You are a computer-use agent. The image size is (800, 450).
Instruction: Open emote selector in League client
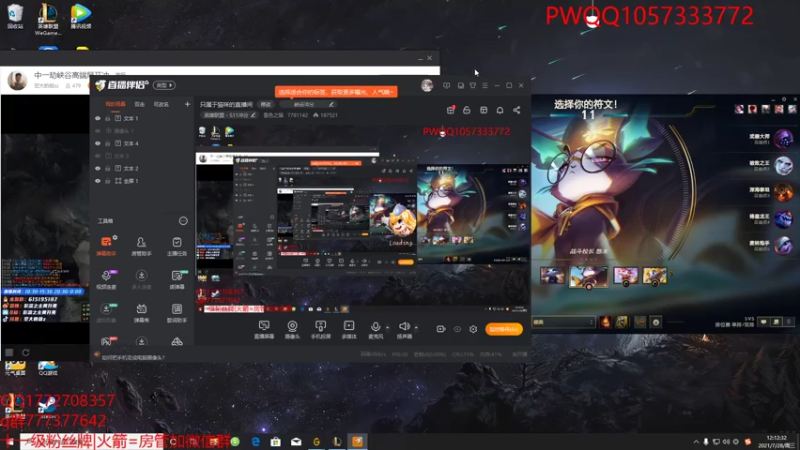click(x=656, y=321)
